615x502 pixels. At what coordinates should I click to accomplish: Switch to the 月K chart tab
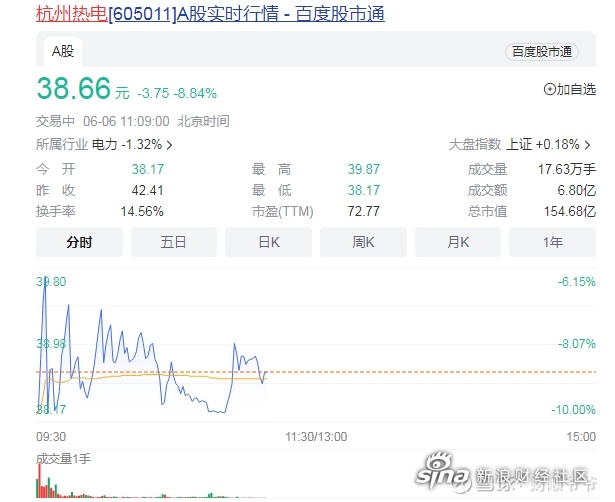458,242
